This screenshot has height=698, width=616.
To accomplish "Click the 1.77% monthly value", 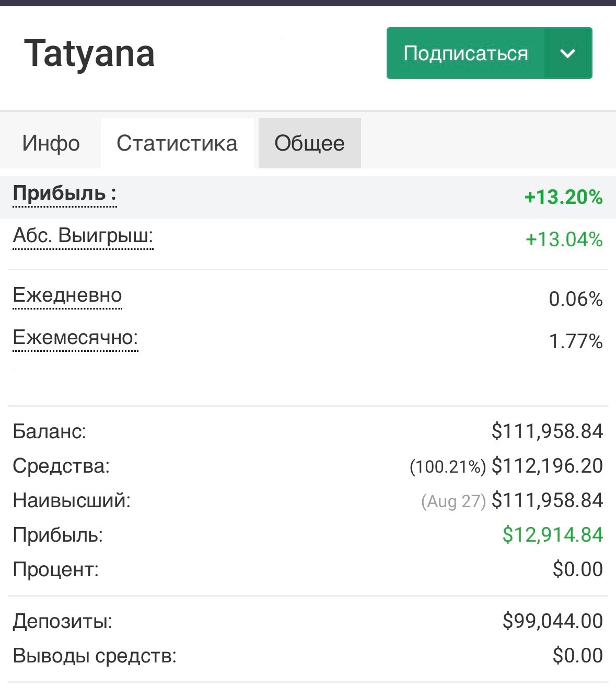I will pos(575,341).
